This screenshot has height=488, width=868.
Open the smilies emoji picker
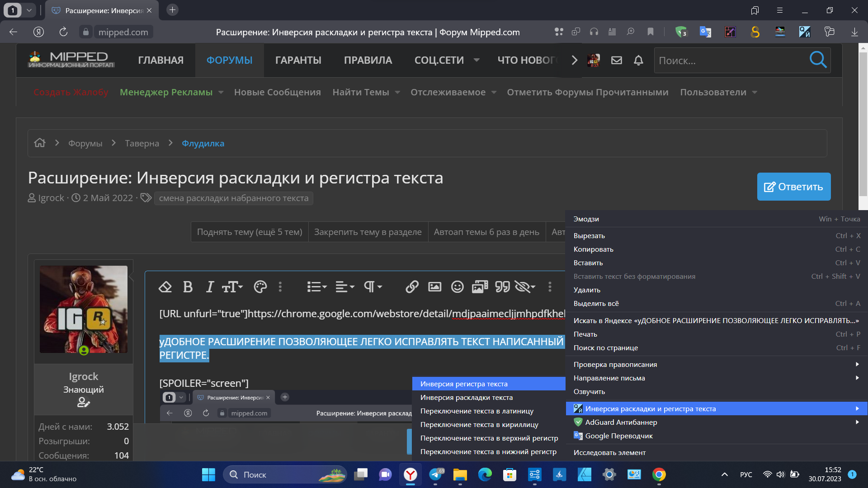(x=457, y=286)
